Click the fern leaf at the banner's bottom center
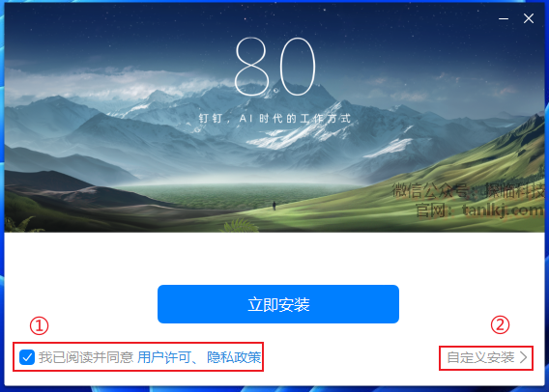This screenshot has width=549, height=392. [239, 225]
